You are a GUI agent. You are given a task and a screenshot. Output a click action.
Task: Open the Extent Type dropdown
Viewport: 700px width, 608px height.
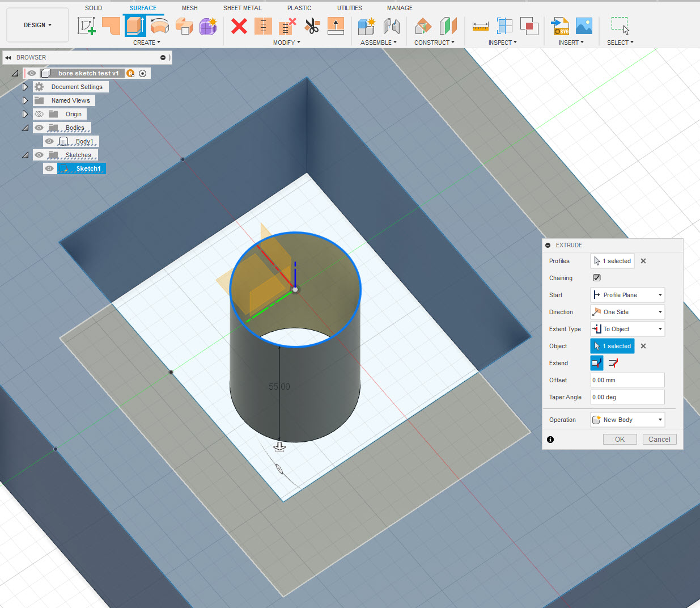coord(627,329)
